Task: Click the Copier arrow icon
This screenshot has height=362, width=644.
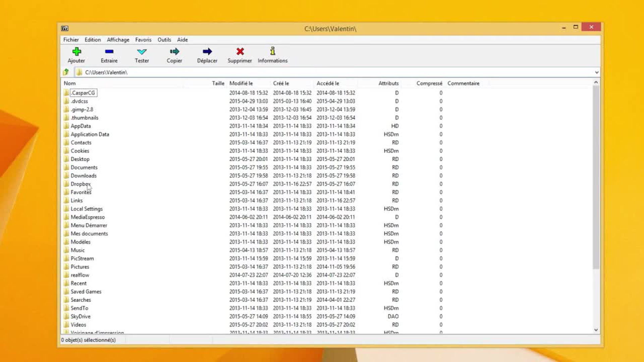Action: pos(174,52)
